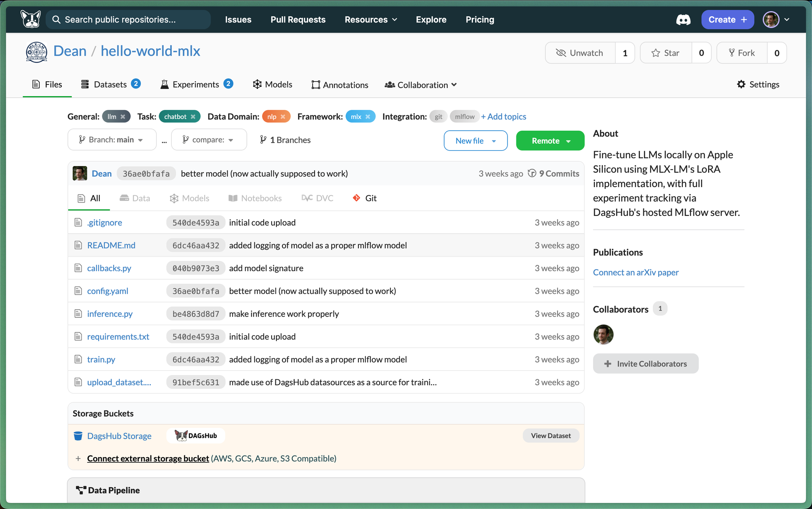
Task: Click the hello-world-mlx repository avatar
Action: tap(37, 52)
